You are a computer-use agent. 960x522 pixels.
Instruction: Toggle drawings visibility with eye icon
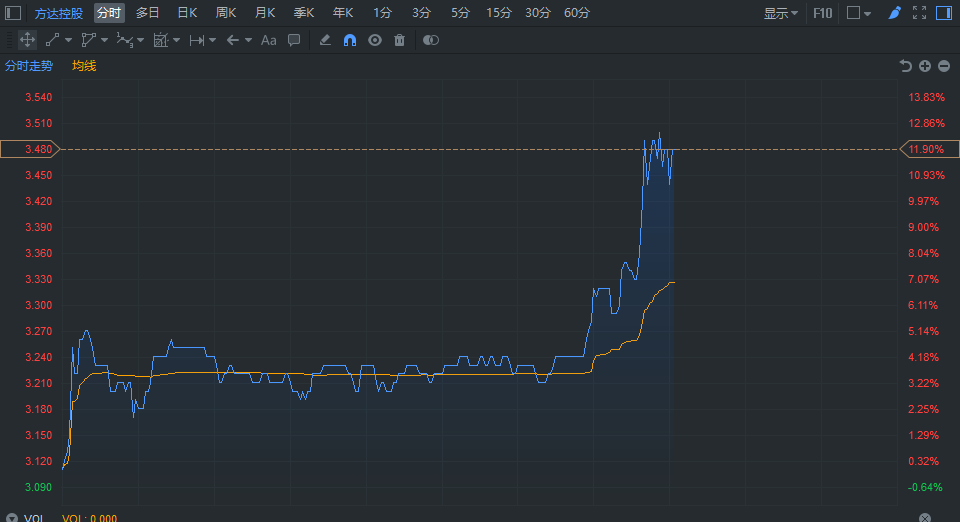pos(375,40)
